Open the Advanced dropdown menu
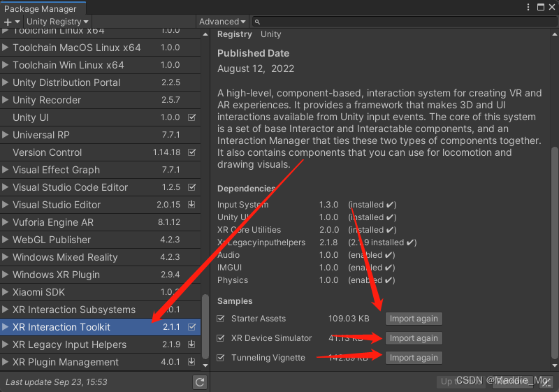The width and height of the screenshot is (559, 392). click(222, 22)
